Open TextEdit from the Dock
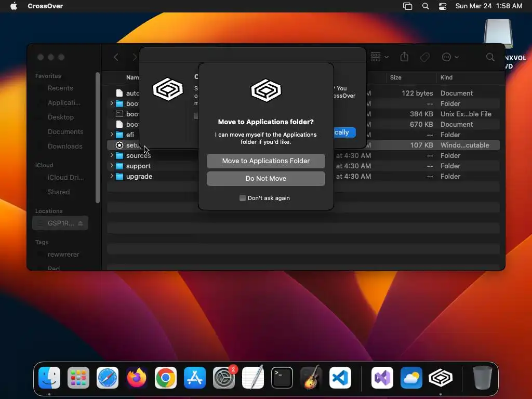The image size is (532, 399). click(253, 378)
